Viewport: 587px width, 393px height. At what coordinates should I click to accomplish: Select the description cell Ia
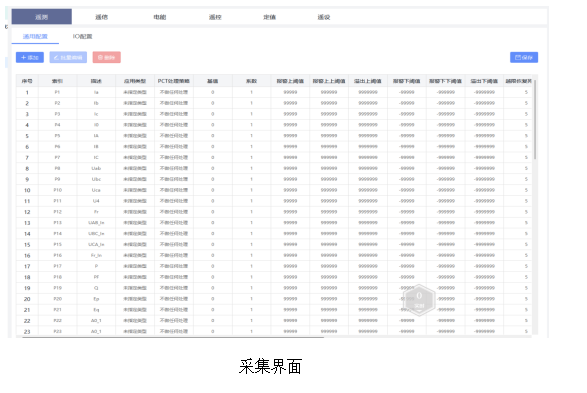pyautogui.click(x=96, y=92)
